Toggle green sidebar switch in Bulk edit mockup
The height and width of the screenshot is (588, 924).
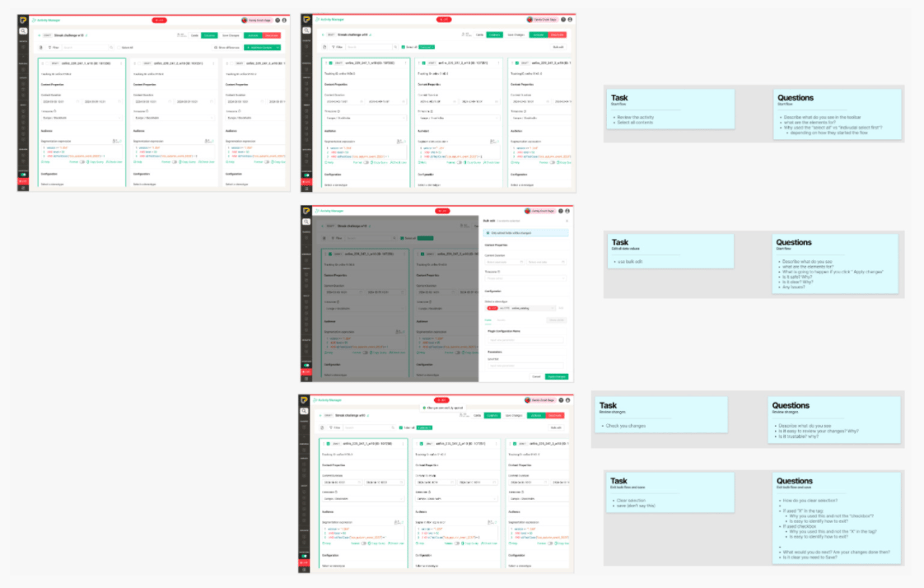click(306, 365)
